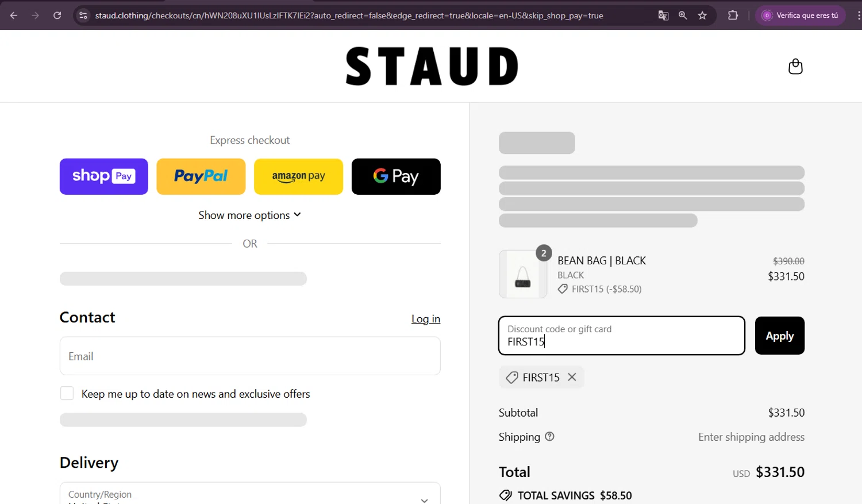This screenshot has height=504, width=862.
Task: Focus the Email field
Action: pos(250,356)
